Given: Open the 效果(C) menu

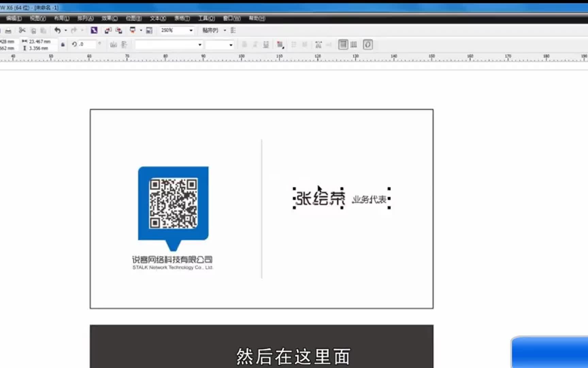Looking at the screenshot, I should coord(110,18).
